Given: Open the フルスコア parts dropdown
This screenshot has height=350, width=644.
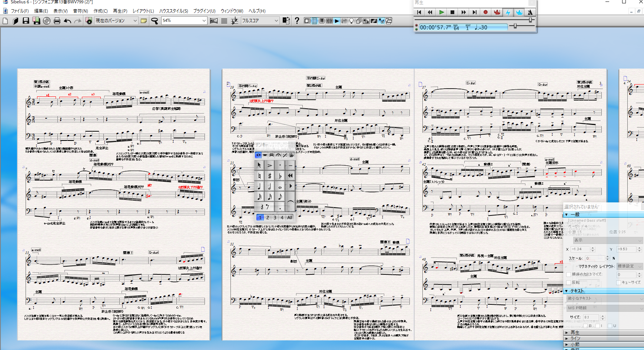Looking at the screenshot, I should [x=260, y=21].
